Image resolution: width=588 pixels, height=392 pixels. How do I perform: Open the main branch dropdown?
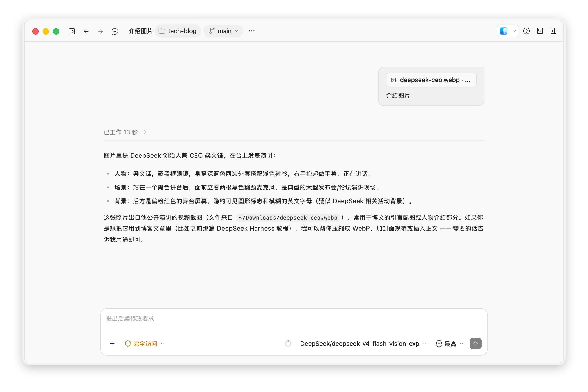(x=223, y=31)
